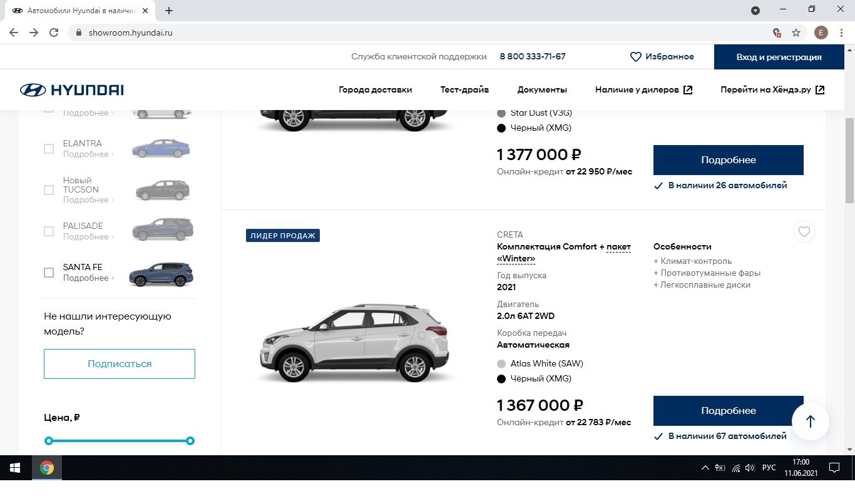Open the Chrome profile avatar
The image size is (855, 504).
[821, 33]
